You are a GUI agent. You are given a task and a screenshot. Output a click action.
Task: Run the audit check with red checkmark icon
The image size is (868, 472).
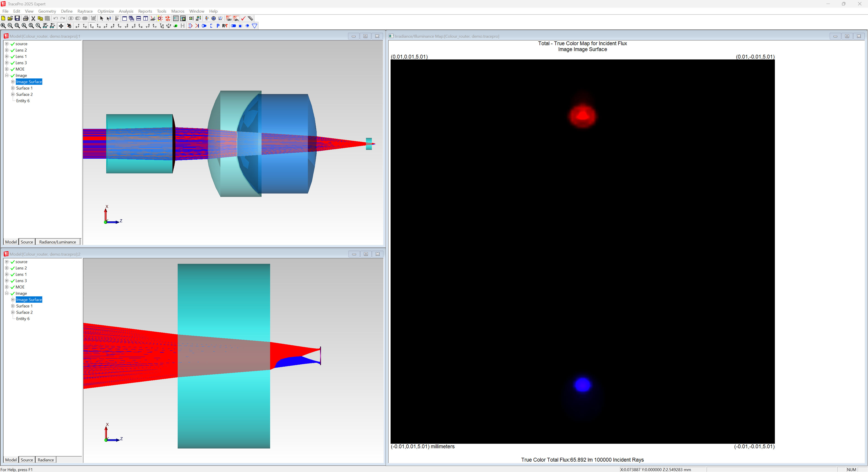(243, 19)
